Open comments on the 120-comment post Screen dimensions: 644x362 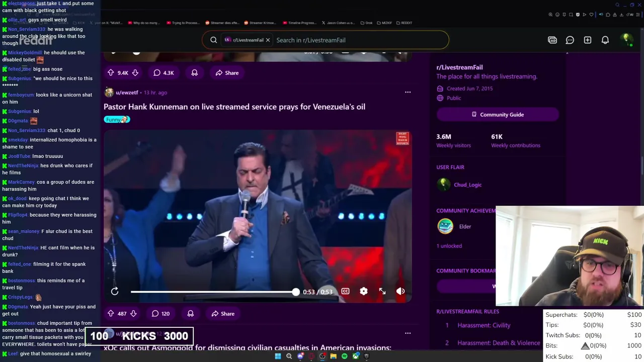coord(161,314)
